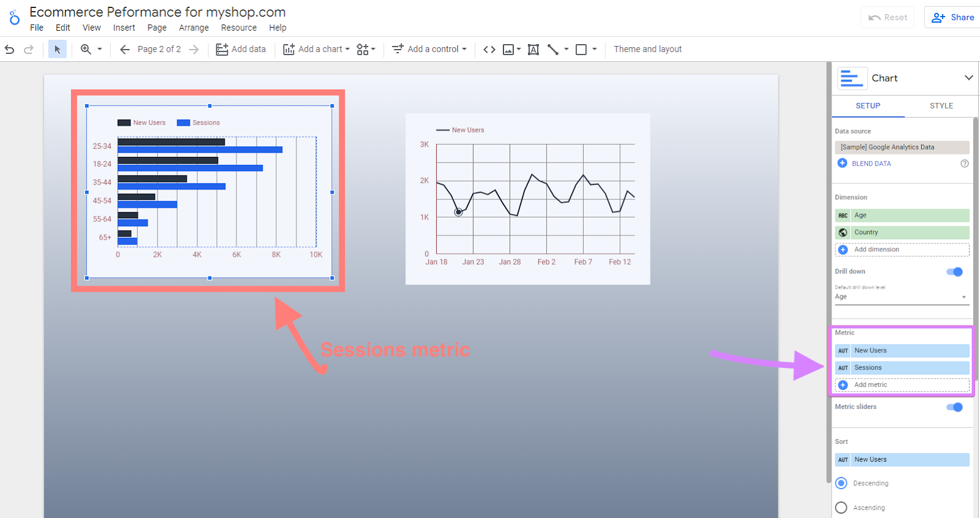The width and height of the screenshot is (980, 518).
Task: Click the Add metric plus icon
Action: (843, 385)
